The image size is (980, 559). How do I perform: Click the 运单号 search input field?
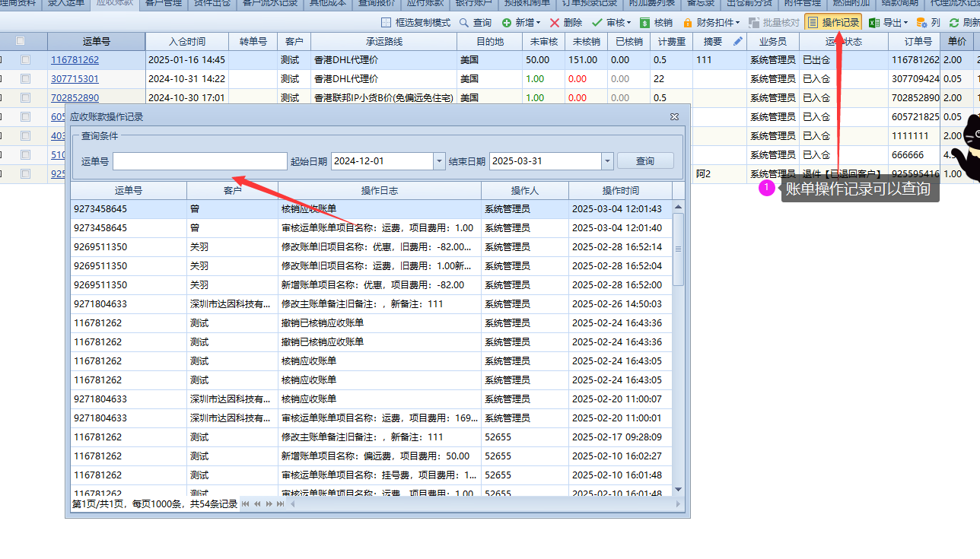click(199, 161)
